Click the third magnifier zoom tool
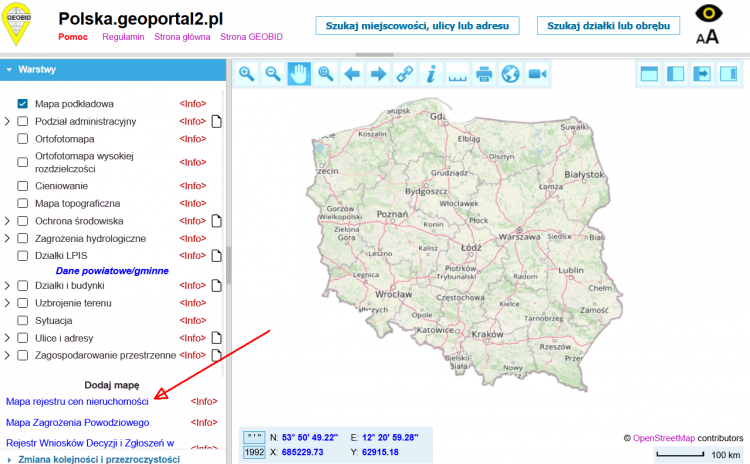This screenshot has height=464, width=750. pyautogui.click(x=326, y=74)
